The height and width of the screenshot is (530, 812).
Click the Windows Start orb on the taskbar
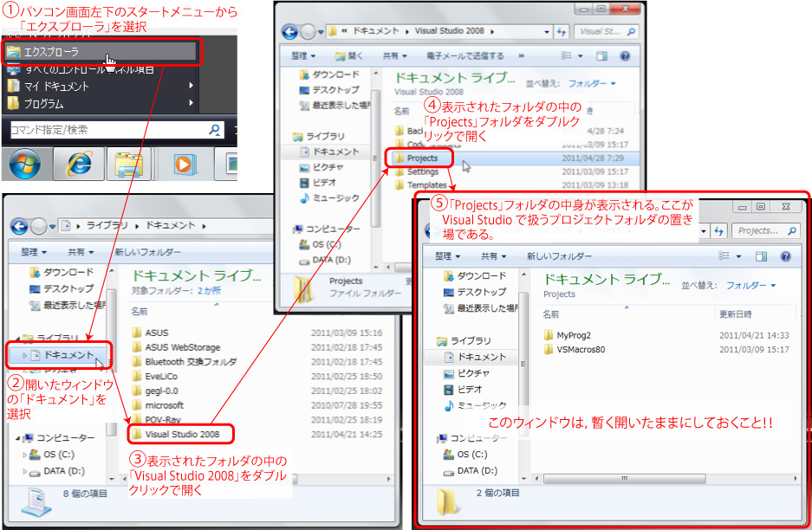tap(24, 164)
